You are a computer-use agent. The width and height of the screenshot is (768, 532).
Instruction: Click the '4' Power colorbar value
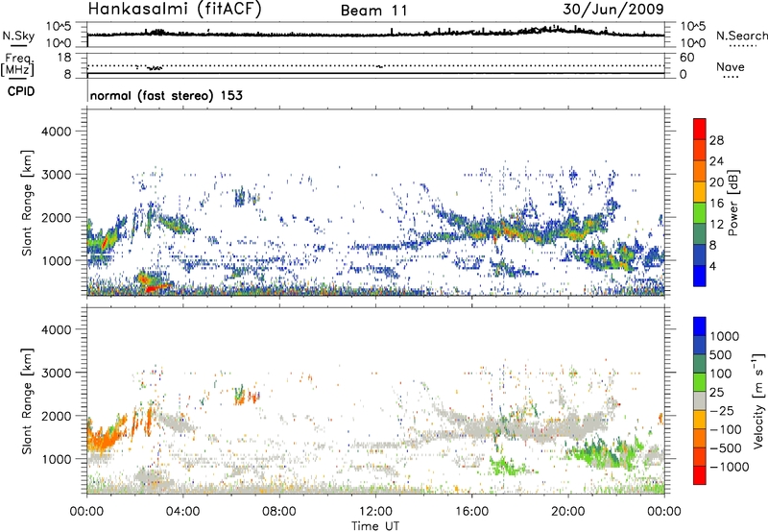tap(712, 266)
